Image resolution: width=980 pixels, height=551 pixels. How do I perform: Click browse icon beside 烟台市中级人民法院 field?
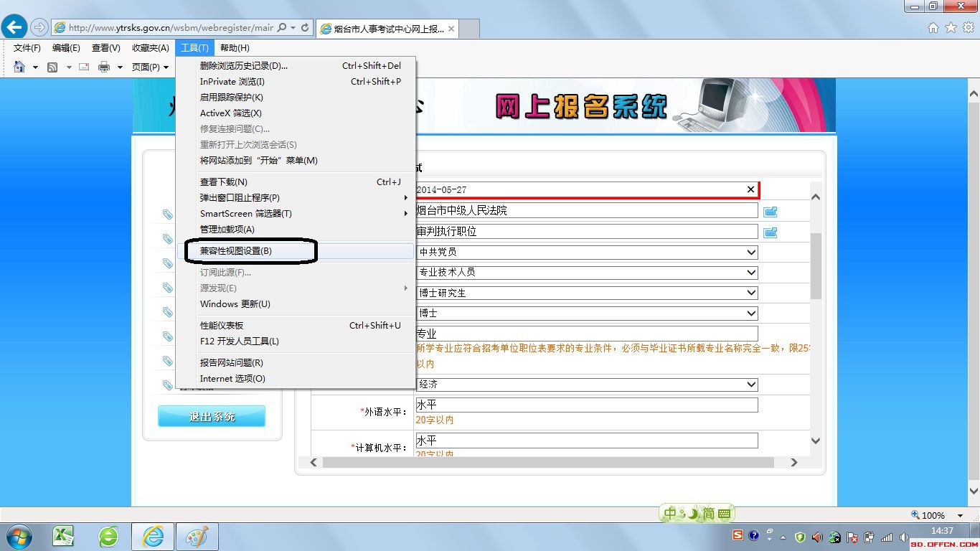point(770,211)
